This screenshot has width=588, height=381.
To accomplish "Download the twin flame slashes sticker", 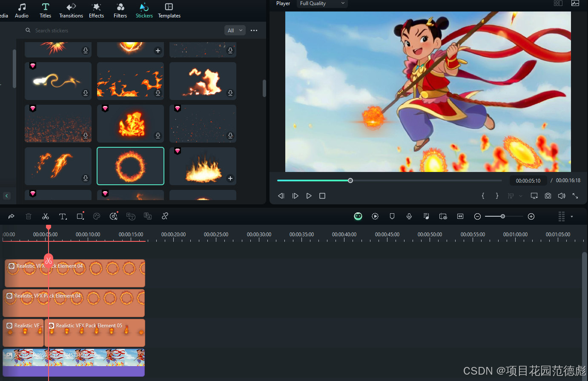I will click(86, 178).
